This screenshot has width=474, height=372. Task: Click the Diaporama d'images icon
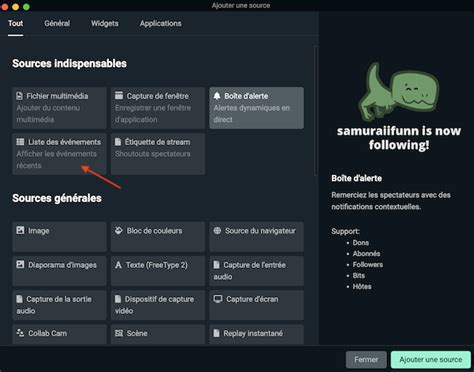pos(20,265)
